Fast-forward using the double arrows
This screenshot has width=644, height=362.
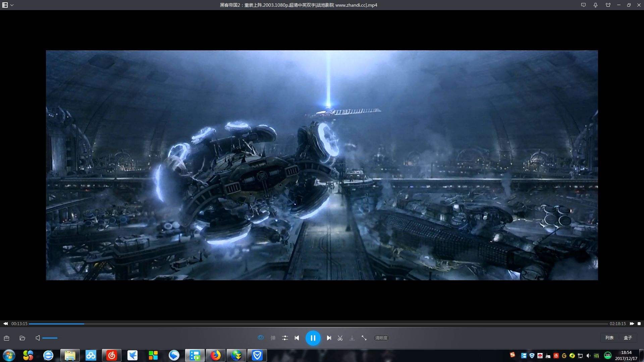[x=632, y=324]
